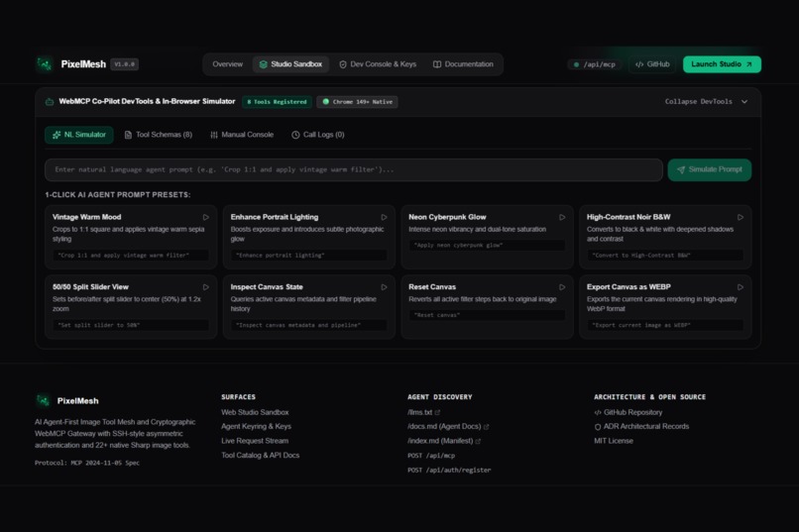Open Live Request Stream footer link
This screenshot has height=532, width=799.
pyautogui.click(x=255, y=441)
